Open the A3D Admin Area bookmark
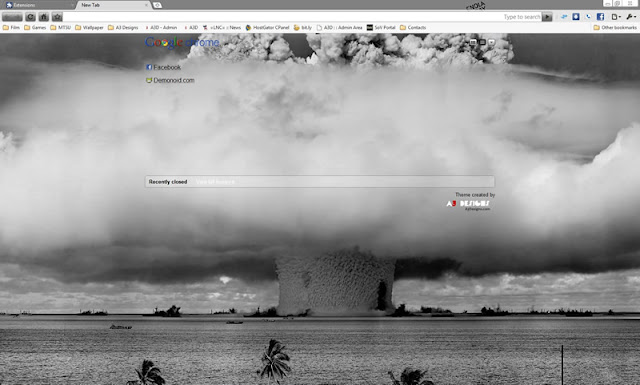640x385 pixels. coord(340,28)
